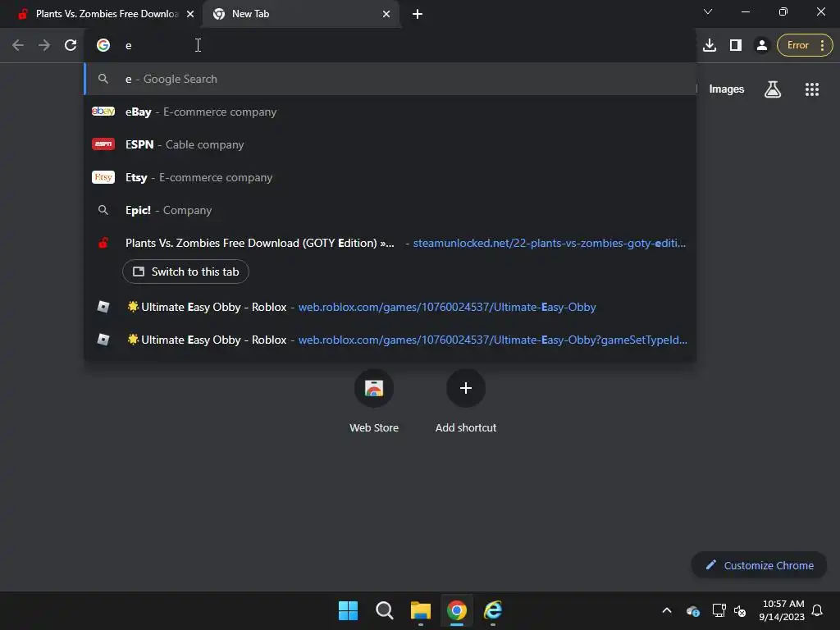The width and height of the screenshot is (840, 630).
Task: Select Plants Vs. Zombies Free Download suggestion
Action: click(390, 243)
